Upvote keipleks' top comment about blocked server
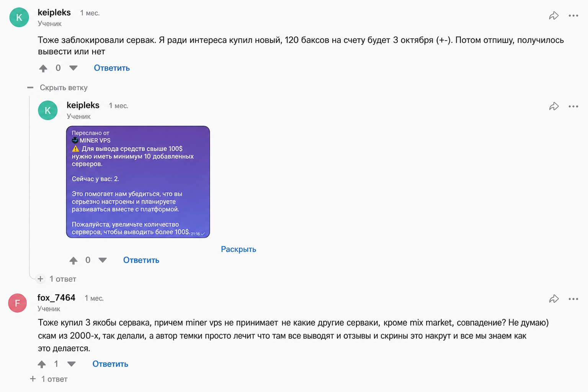The image size is (588, 392). click(43, 68)
